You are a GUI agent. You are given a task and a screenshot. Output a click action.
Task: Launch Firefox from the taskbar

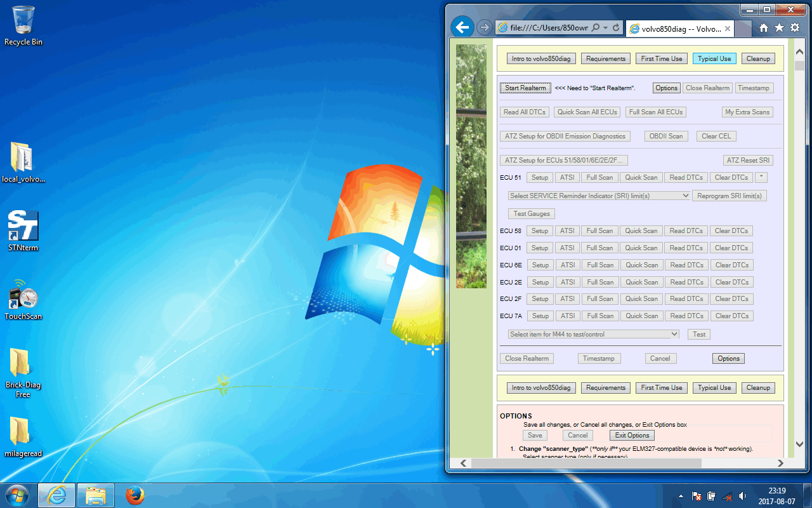[x=134, y=495]
